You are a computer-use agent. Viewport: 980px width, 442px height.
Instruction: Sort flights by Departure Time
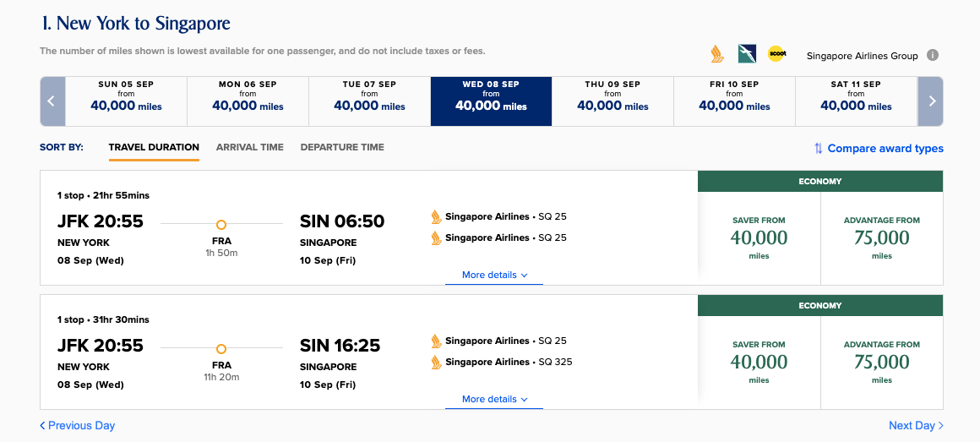(342, 147)
